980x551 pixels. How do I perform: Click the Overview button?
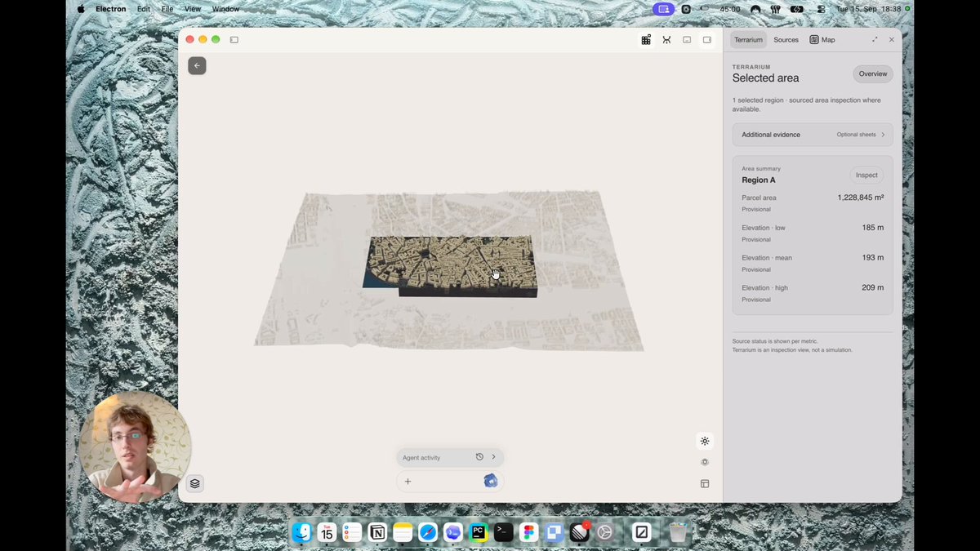[873, 74]
